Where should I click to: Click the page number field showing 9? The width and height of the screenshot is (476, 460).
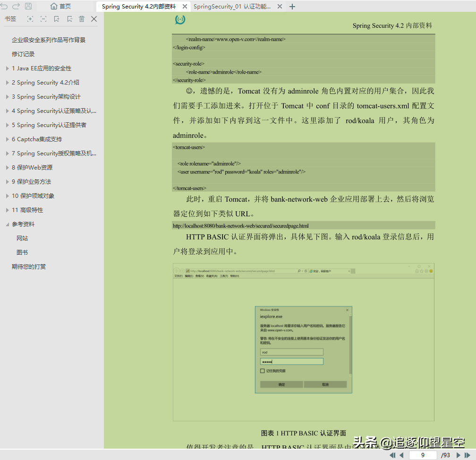pyautogui.click(x=423, y=455)
